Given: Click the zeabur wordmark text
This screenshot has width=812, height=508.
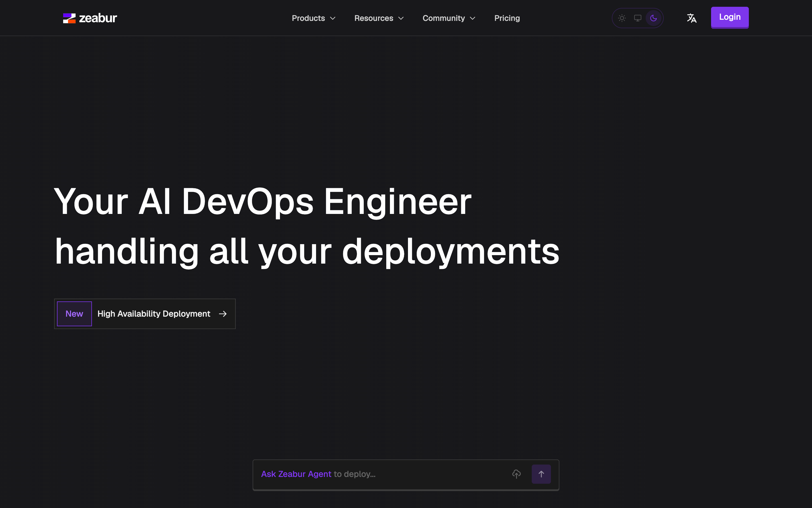Looking at the screenshot, I should [98, 18].
